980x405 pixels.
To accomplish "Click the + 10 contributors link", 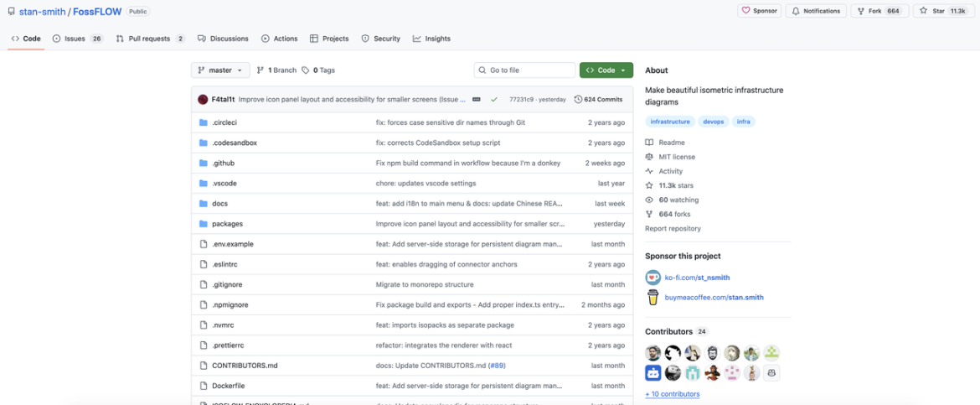I will tap(672, 394).
